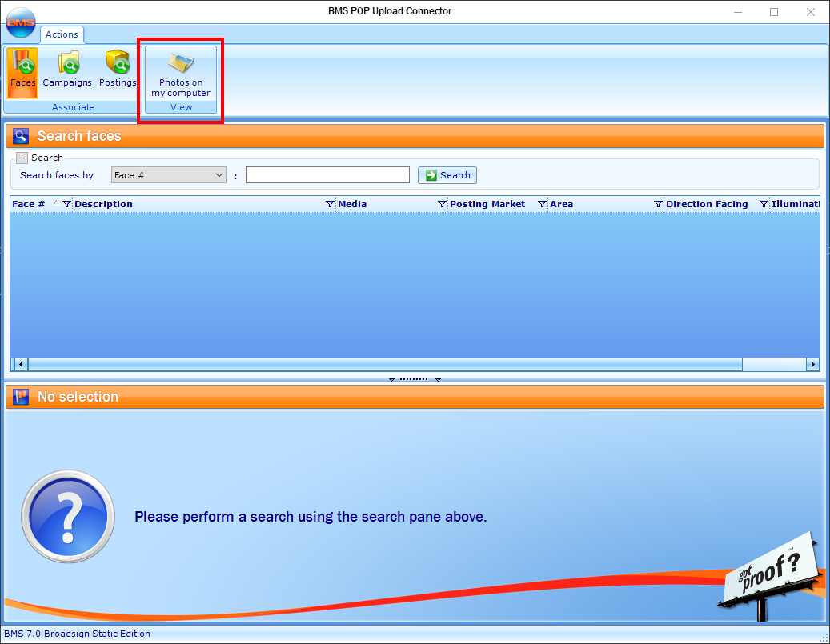
Task: Sort by the Posting Market column header
Action: (x=487, y=204)
